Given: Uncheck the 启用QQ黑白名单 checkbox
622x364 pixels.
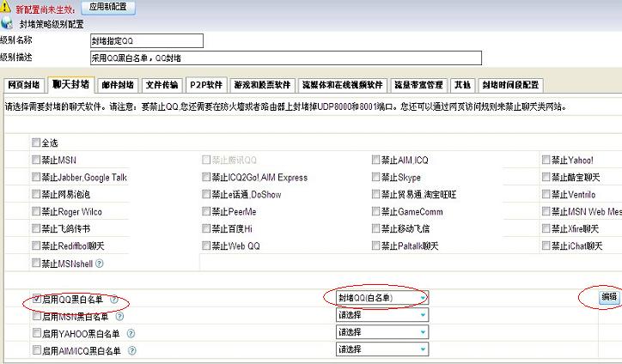Looking at the screenshot, I should coord(36,299).
